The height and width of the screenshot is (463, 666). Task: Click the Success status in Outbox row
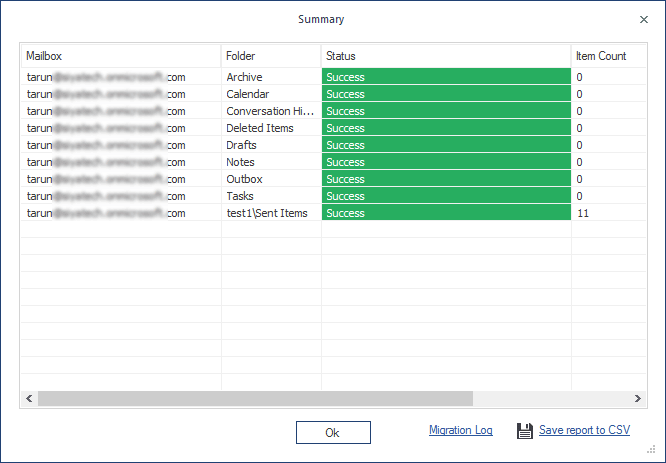(446, 179)
